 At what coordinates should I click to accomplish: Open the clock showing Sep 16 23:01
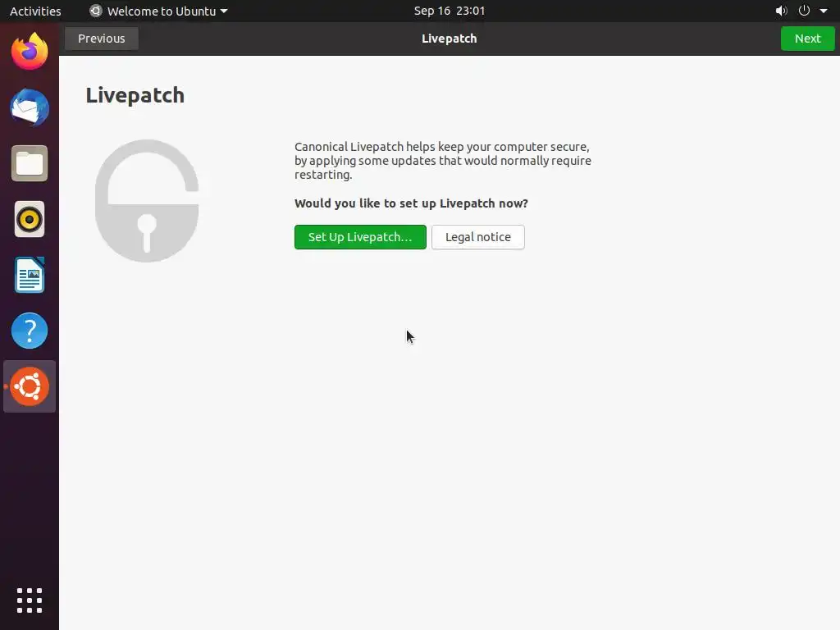449,11
